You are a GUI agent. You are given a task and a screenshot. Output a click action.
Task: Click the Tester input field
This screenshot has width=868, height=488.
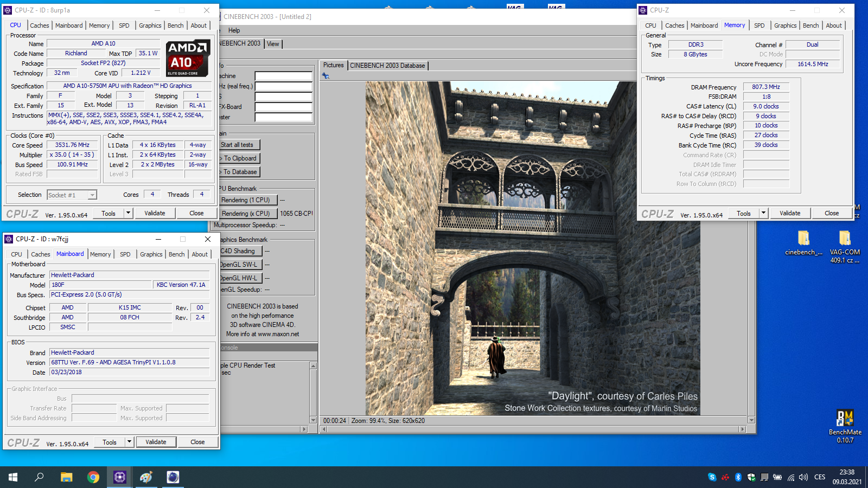[284, 118]
